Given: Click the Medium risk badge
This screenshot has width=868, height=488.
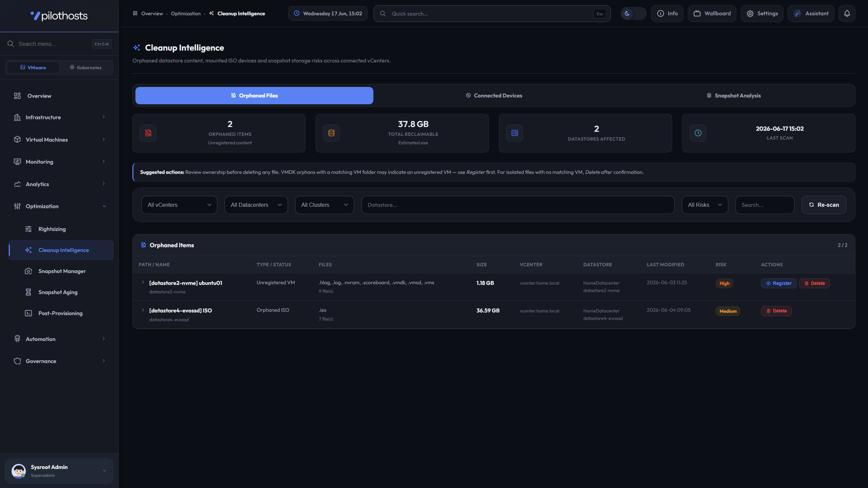Looking at the screenshot, I should click(728, 311).
